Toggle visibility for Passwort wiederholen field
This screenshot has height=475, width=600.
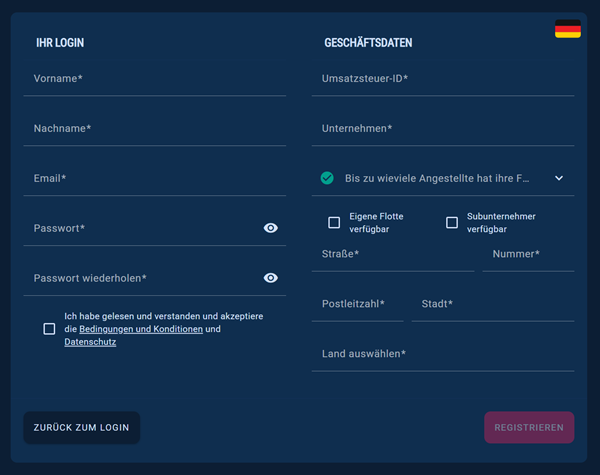coord(270,278)
